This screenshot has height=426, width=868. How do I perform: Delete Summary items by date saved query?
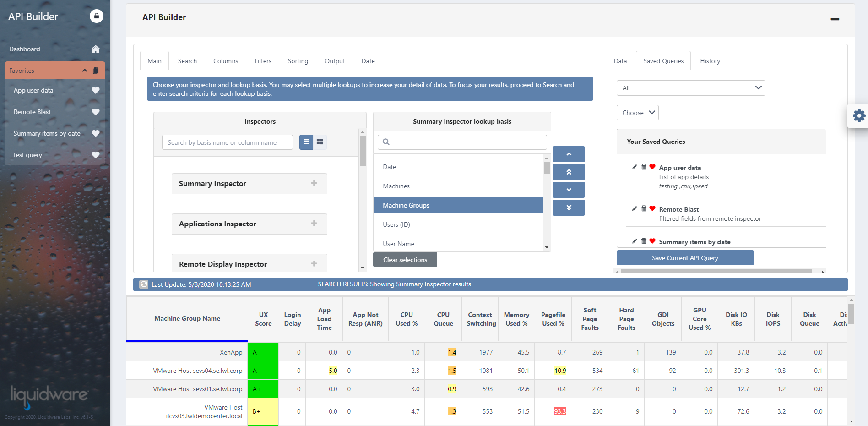644,241
